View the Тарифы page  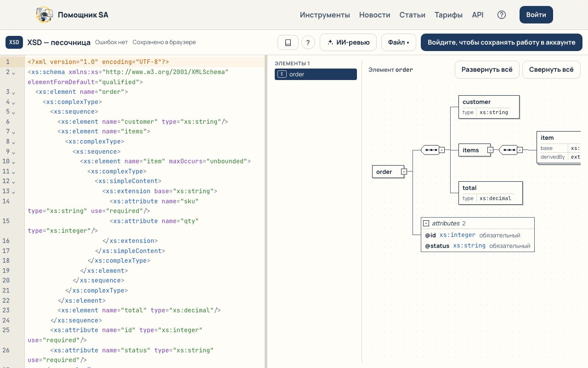coord(448,15)
